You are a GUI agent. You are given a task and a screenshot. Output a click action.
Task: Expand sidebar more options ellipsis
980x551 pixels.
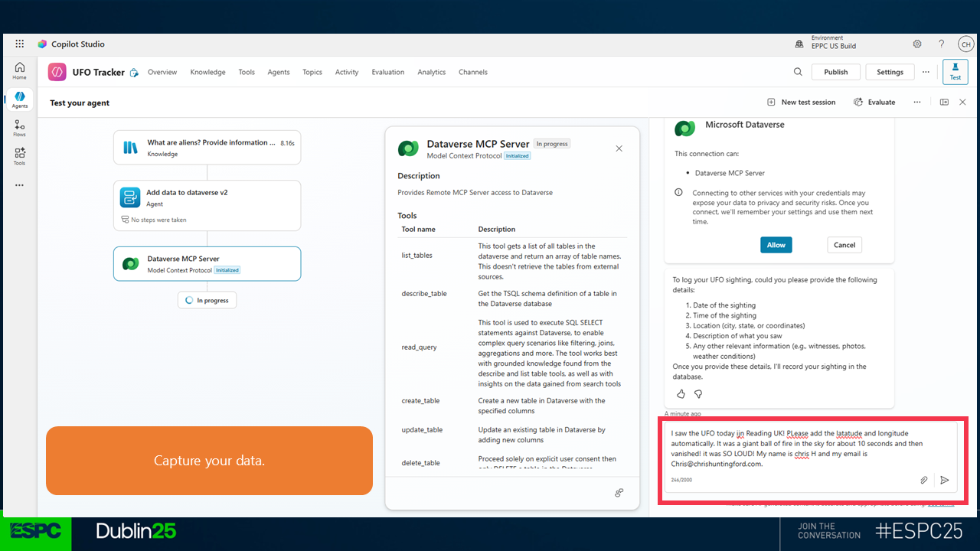(19, 185)
